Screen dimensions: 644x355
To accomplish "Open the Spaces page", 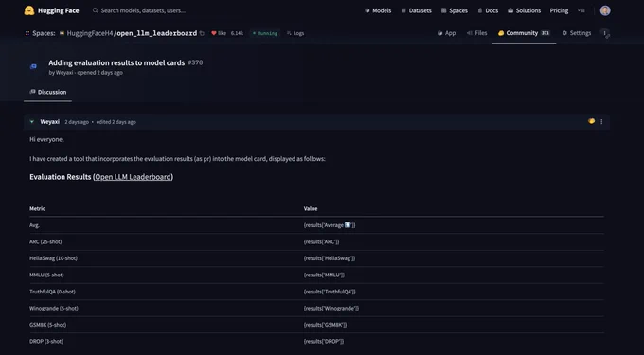I will [x=455, y=10].
